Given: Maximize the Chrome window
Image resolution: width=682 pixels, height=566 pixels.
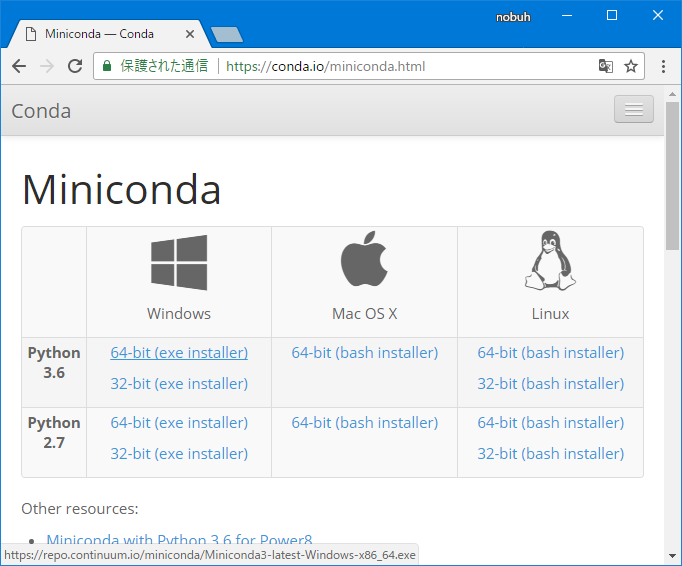Looking at the screenshot, I should 612,16.
